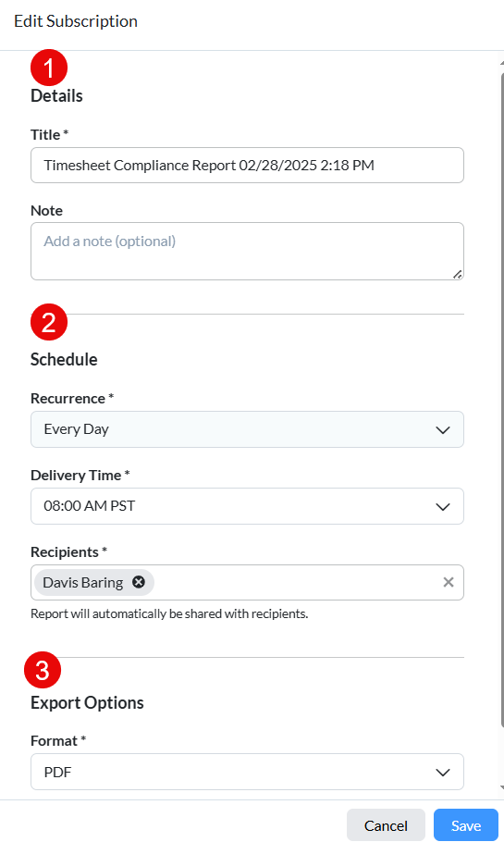
Task: Focus the Add a note text area
Action: coord(247,252)
